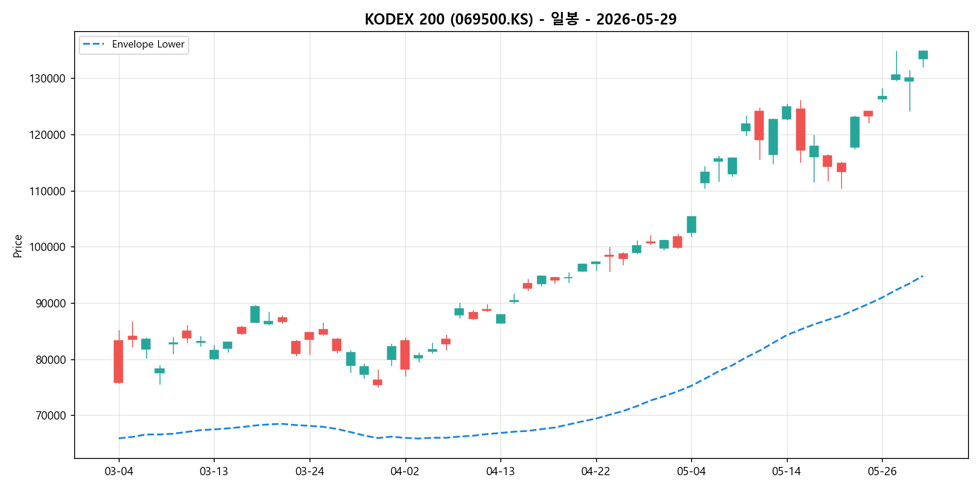Click the green candle on 05-04
Screen dimensions: 980x490
point(691,224)
